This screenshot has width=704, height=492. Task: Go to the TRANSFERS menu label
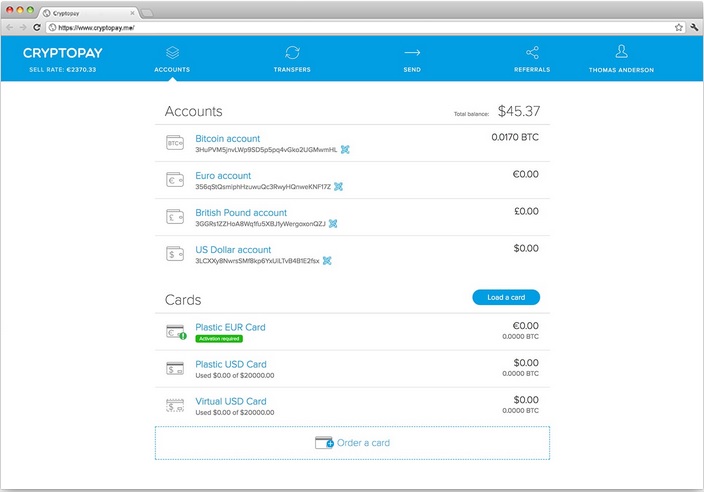point(292,70)
